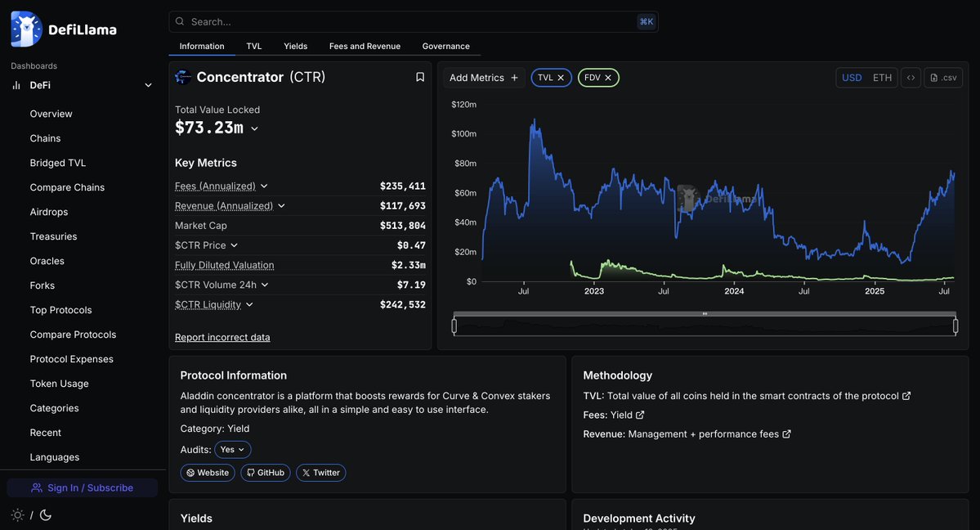This screenshot has width=980, height=530.
Task: Open the Add Metrics menu
Action: [484, 78]
